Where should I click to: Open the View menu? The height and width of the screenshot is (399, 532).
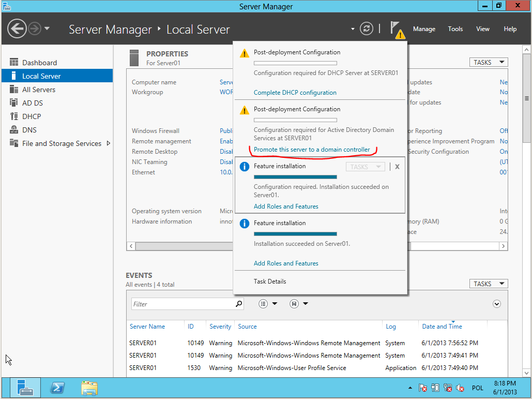tap(482, 29)
